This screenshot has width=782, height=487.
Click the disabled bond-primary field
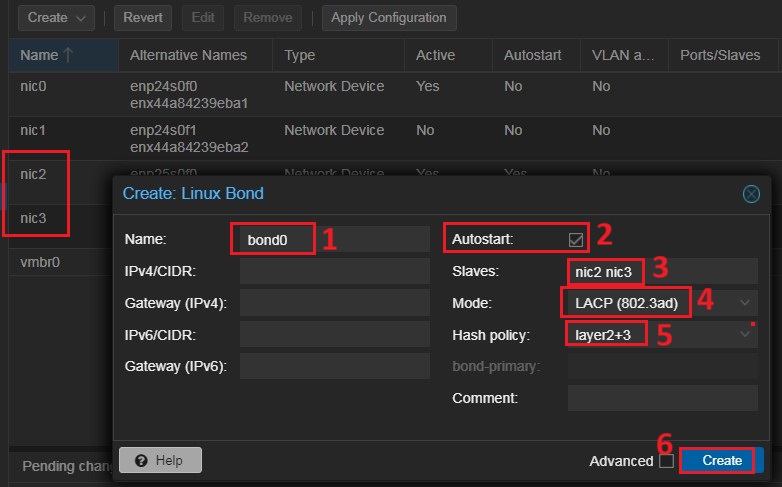pos(663,366)
